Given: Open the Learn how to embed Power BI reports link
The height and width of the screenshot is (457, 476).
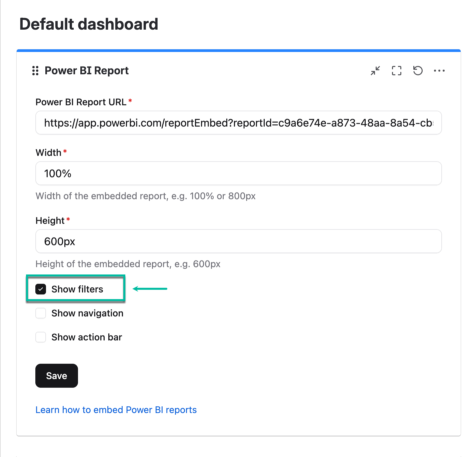Looking at the screenshot, I should 116,410.
